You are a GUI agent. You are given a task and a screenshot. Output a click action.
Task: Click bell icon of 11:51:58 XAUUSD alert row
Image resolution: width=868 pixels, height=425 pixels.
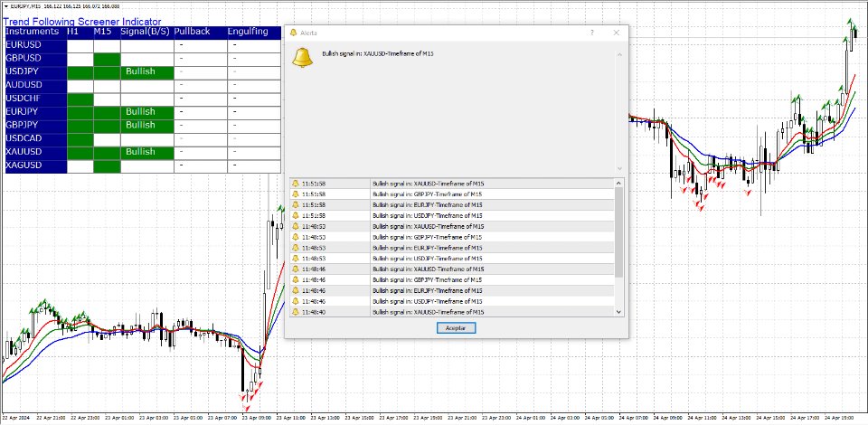(x=296, y=184)
